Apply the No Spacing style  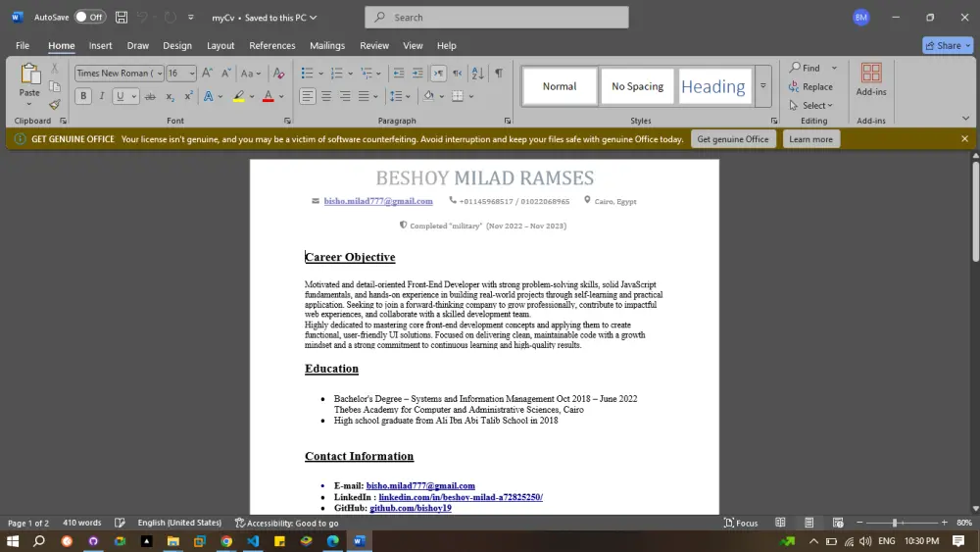click(x=637, y=86)
